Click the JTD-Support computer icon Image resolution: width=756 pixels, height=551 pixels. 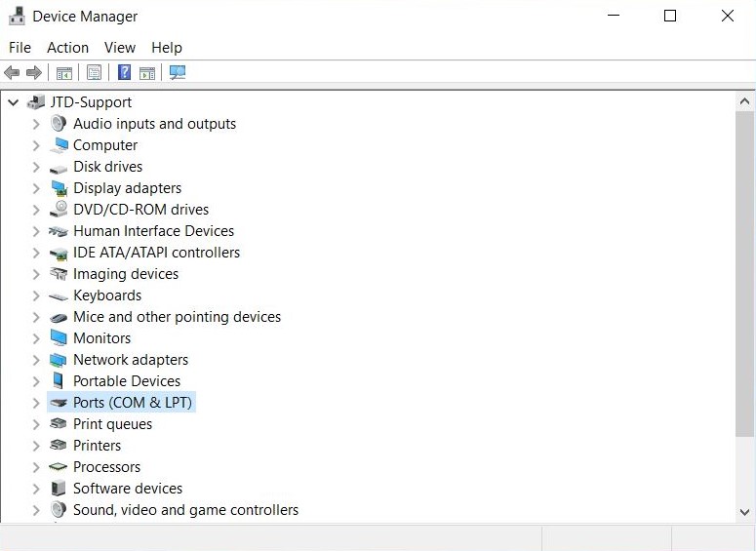coord(36,101)
